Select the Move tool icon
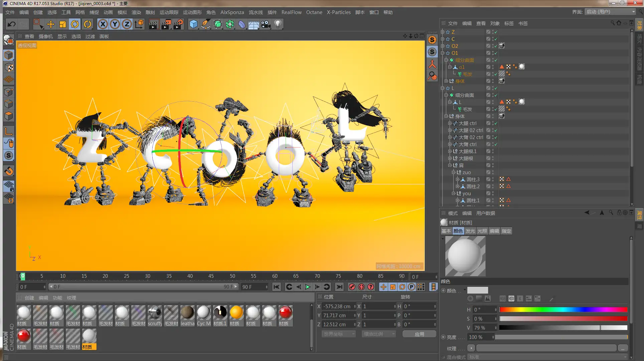 [50, 24]
